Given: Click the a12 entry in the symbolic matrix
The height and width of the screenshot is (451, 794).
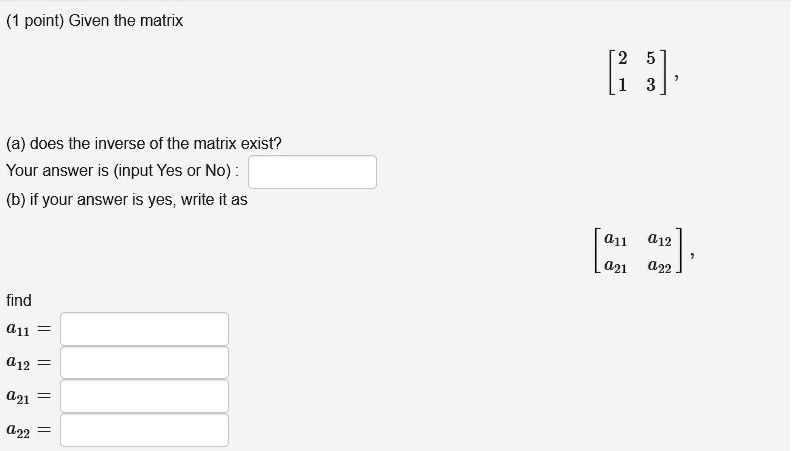Looking at the screenshot, I should (659, 239).
